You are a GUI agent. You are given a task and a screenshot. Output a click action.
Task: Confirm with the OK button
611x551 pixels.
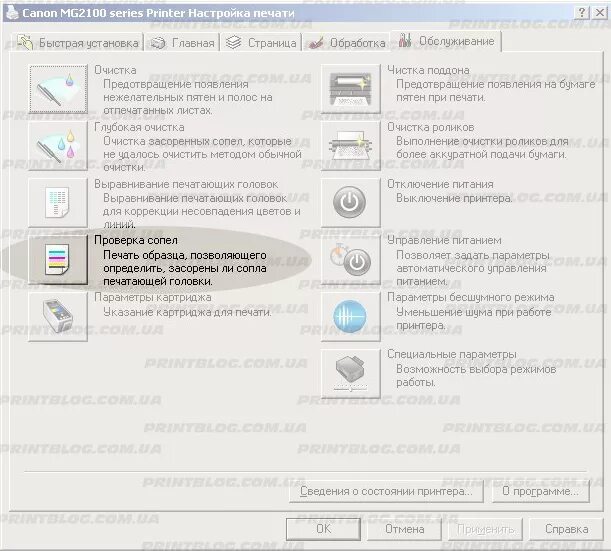(x=323, y=529)
